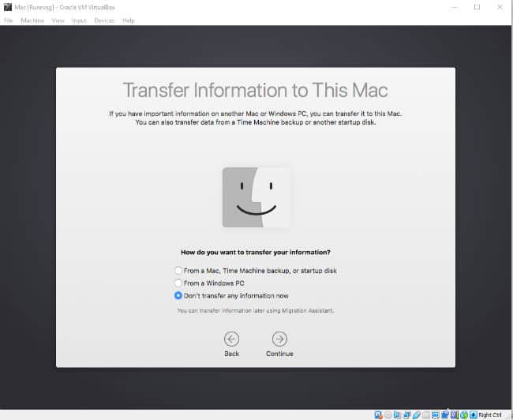513x420 pixels.
Task: Click the Continue label
Action: click(x=279, y=354)
